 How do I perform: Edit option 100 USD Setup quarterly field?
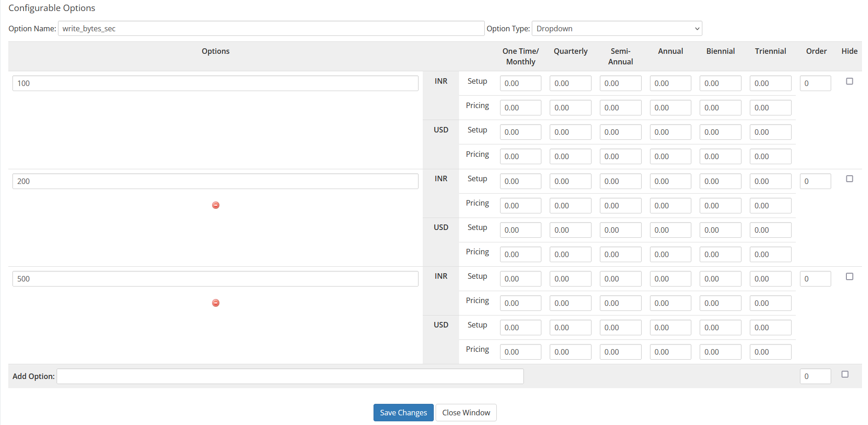tap(570, 132)
